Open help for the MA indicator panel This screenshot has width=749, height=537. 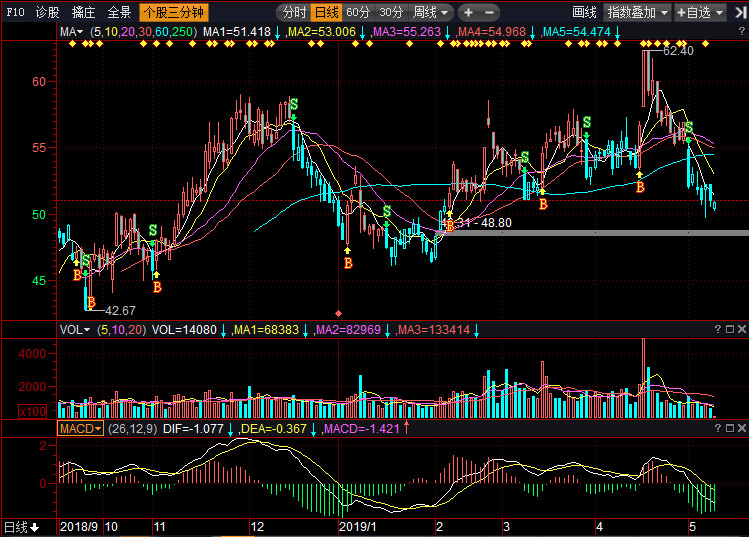coord(742,32)
